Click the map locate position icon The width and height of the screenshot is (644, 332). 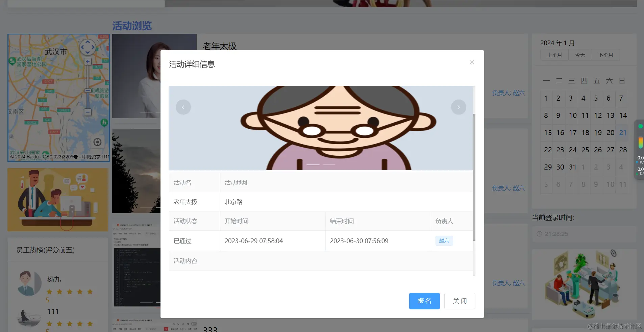[97, 142]
